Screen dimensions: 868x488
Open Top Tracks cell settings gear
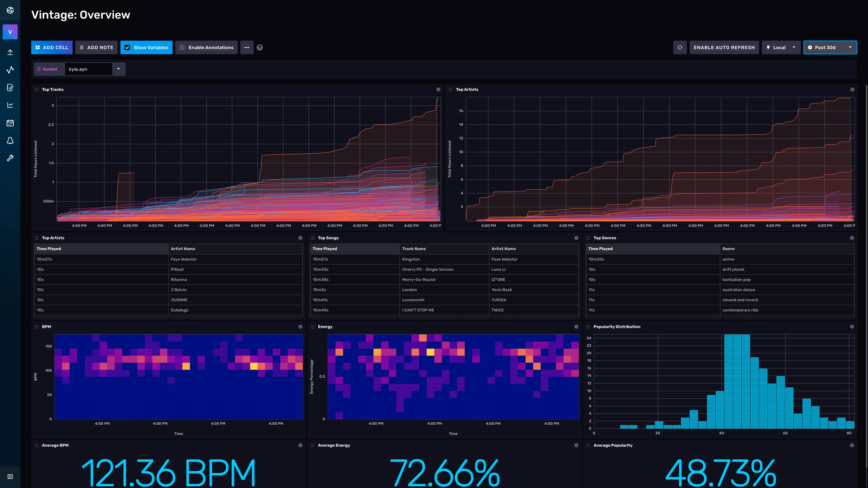point(438,90)
